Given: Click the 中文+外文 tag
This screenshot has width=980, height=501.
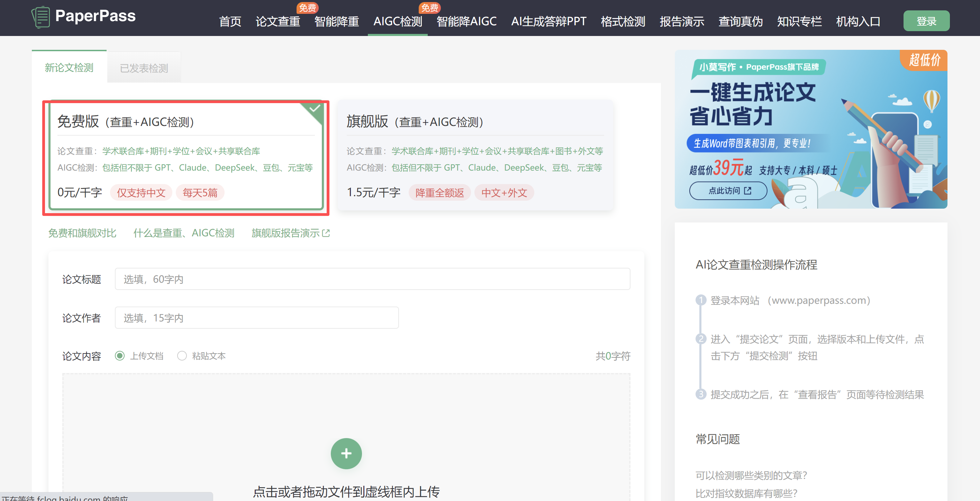Looking at the screenshot, I should pyautogui.click(x=505, y=193).
